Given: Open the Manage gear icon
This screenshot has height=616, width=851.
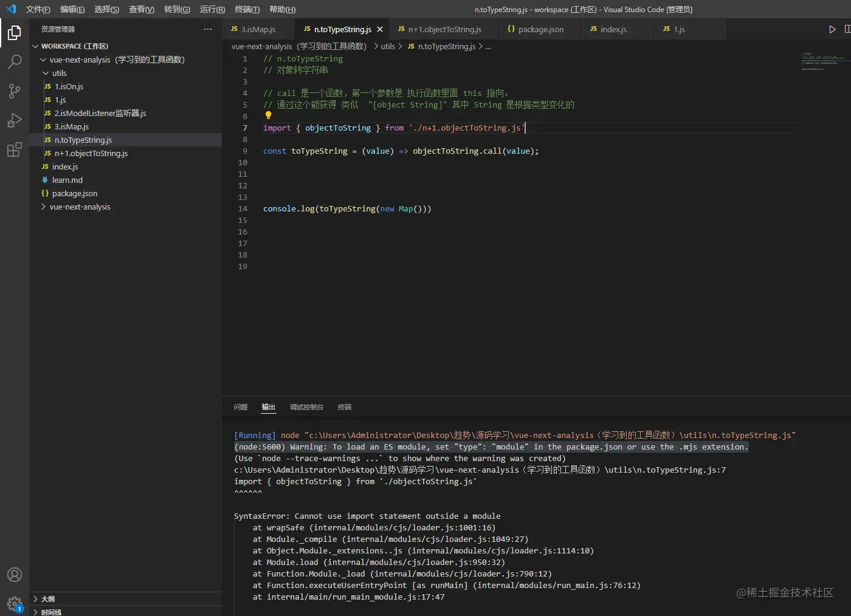Looking at the screenshot, I should (15, 604).
